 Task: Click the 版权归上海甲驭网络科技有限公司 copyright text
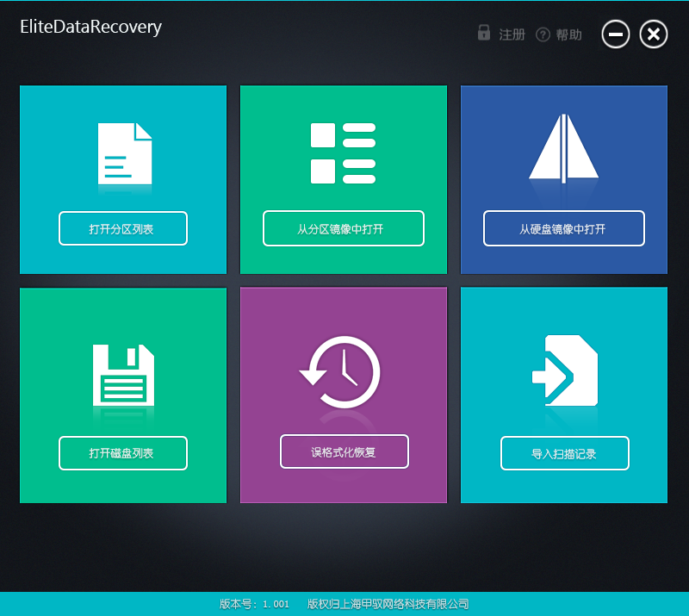(x=388, y=604)
